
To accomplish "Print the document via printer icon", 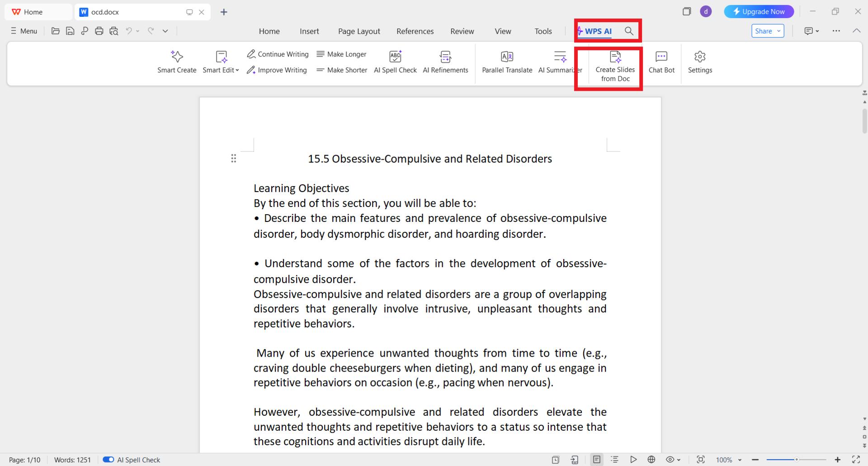I will tap(99, 31).
